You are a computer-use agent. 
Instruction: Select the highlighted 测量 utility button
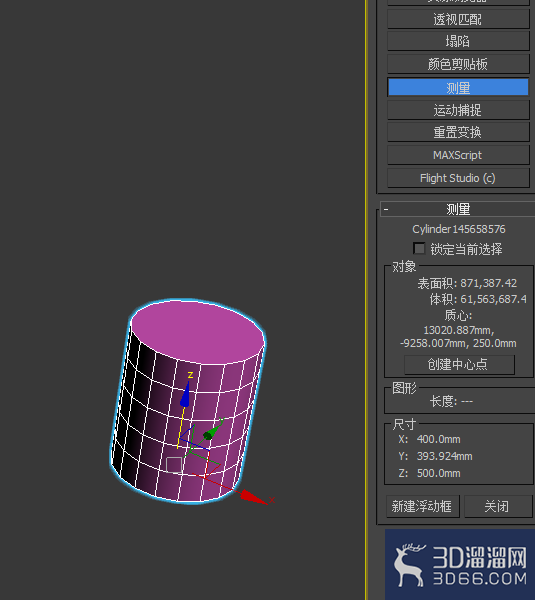point(458,88)
